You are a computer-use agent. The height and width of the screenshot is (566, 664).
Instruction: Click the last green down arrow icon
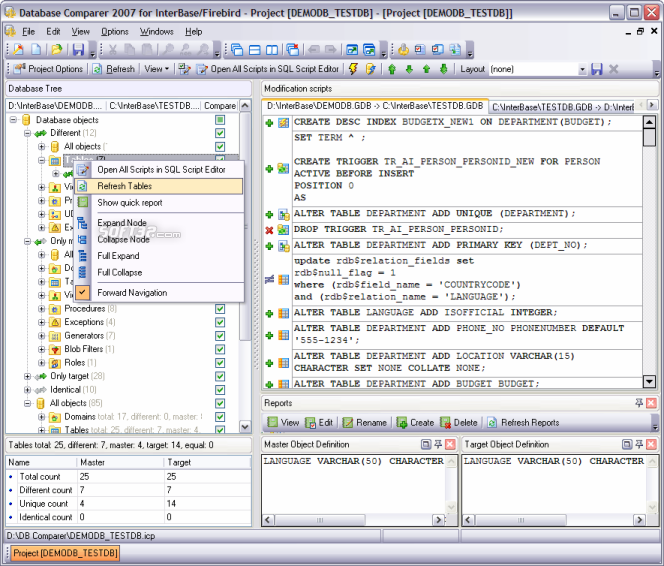(443, 69)
